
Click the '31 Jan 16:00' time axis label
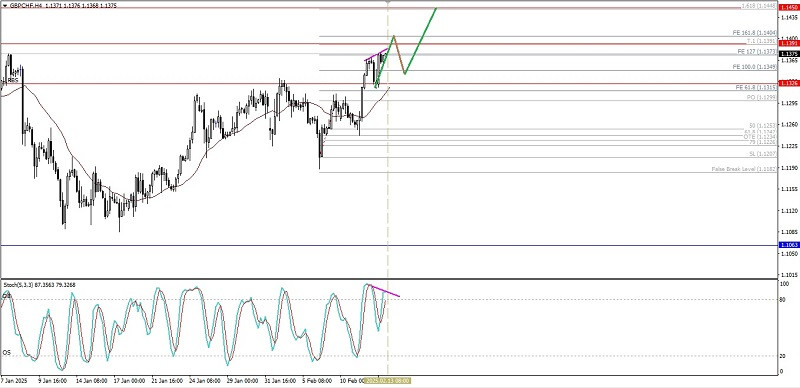click(x=280, y=381)
